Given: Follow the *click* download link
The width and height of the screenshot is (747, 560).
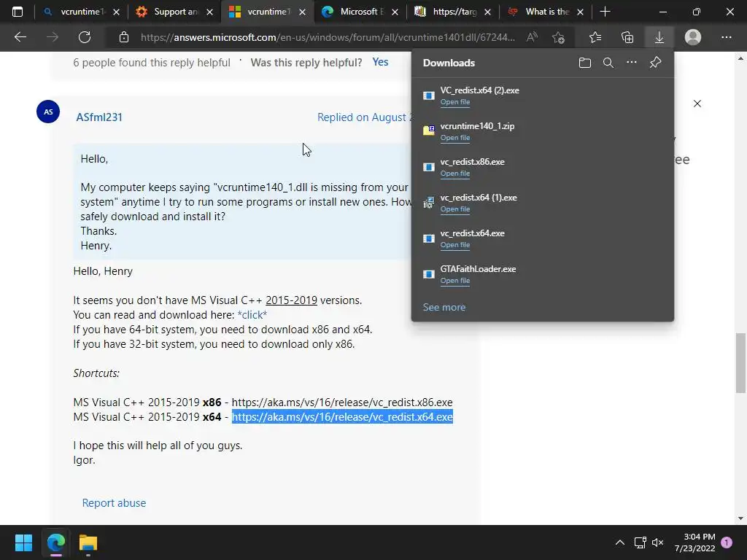Looking at the screenshot, I should point(252,315).
